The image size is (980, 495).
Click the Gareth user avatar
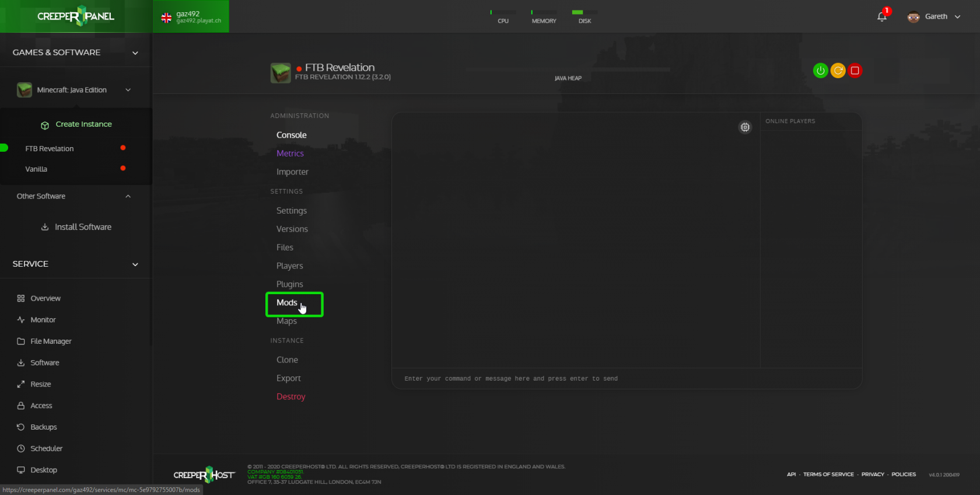click(914, 16)
